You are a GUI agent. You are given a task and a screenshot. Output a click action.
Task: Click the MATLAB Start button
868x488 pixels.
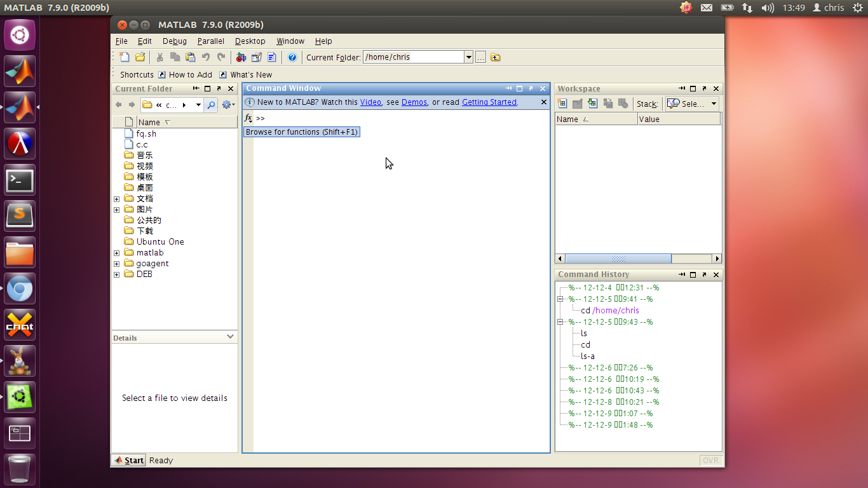click(x=129, y=461)
